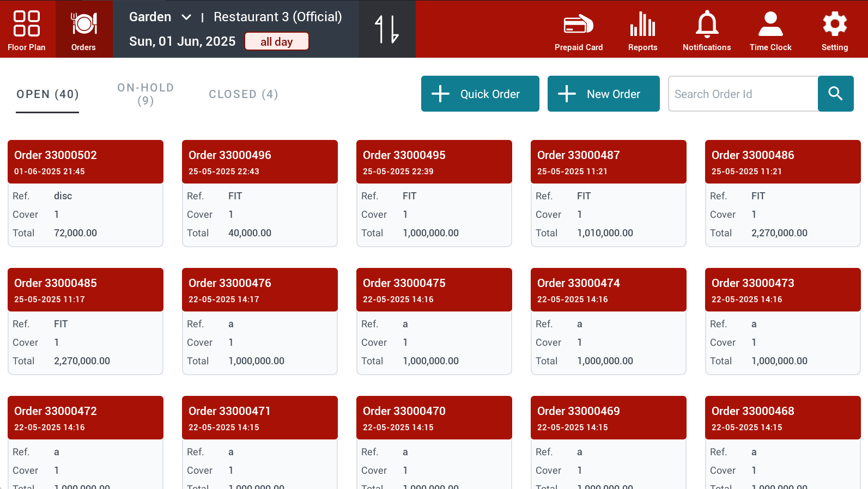Image resolution: width=868 pixels, height=489 pixels.
Task: Open the Orders section
Action: point(83,29)
